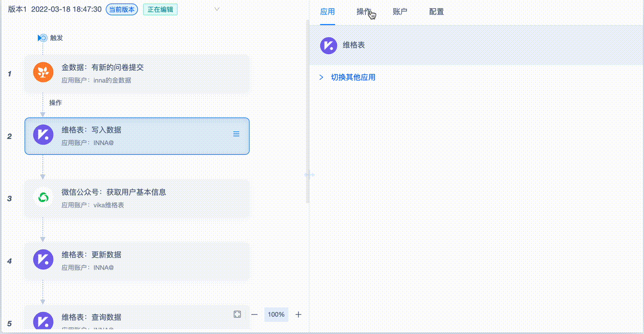The image size is (644, 334).
Task: Zoom out with the minus icon
Action: pos(255,314)
